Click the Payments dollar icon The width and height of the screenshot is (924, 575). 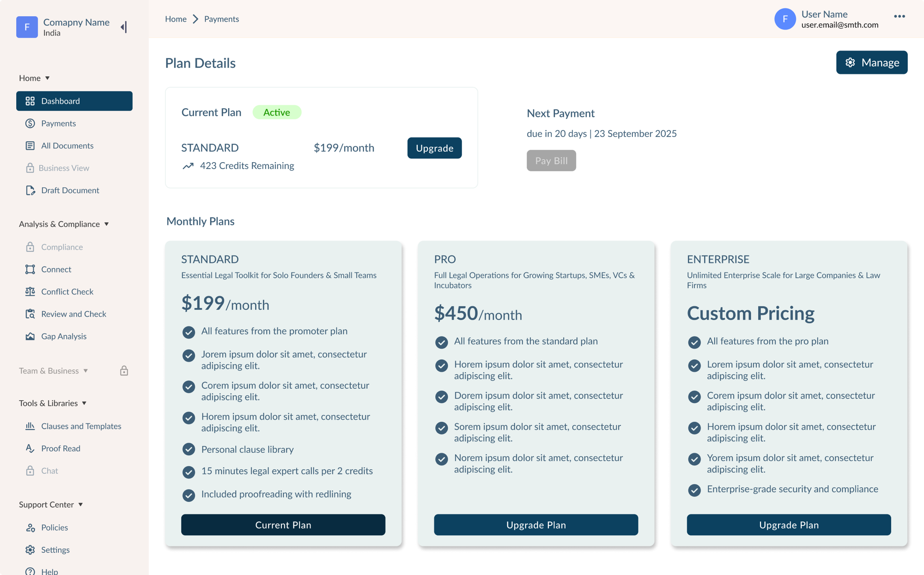[30, 123]
